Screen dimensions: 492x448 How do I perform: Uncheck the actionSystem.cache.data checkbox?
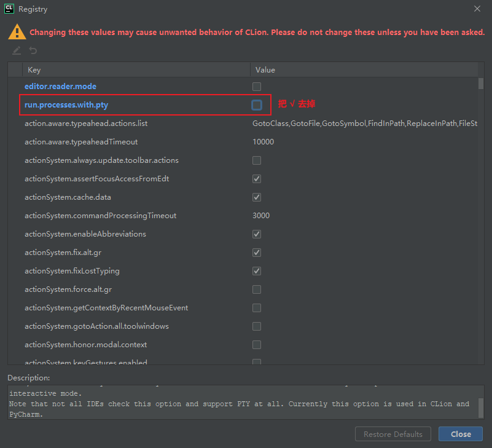click(256, 197)
